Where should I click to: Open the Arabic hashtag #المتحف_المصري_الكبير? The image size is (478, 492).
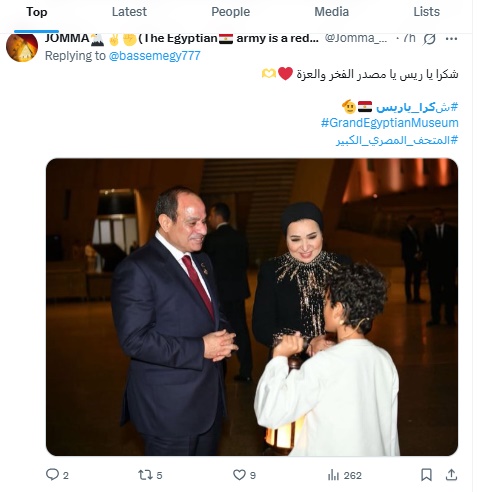pos(397,140)
